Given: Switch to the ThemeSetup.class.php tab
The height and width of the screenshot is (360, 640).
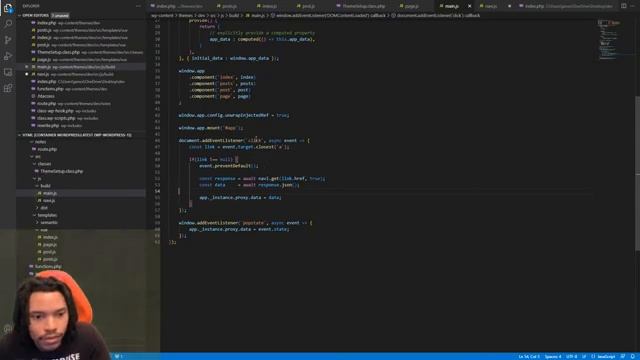Looking at the screenshot, I should pos(361,6).
